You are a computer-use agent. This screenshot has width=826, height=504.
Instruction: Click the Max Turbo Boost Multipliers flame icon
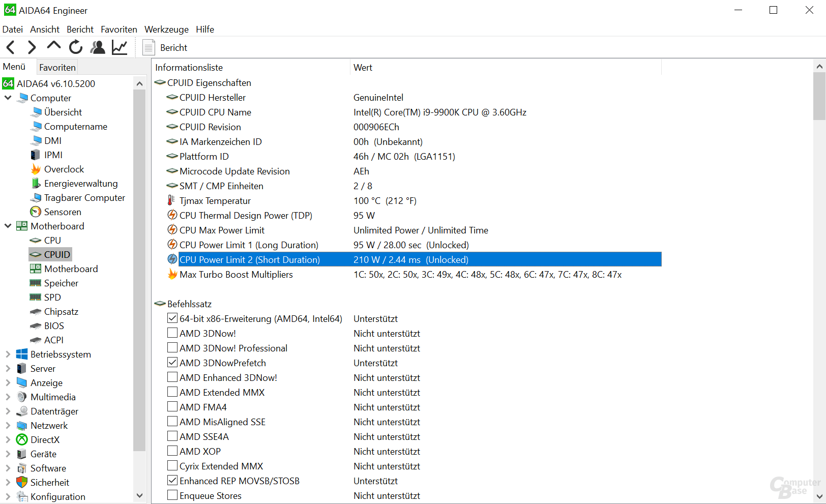[172, 274]
